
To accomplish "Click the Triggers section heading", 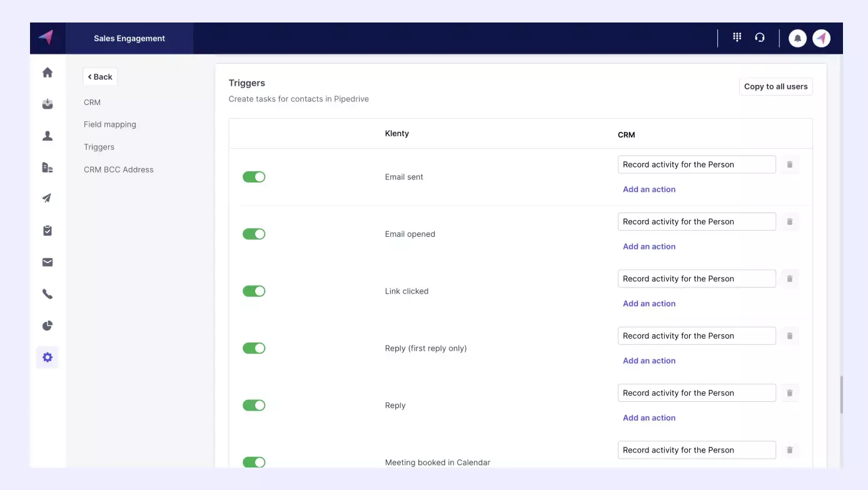I will 247,83.
